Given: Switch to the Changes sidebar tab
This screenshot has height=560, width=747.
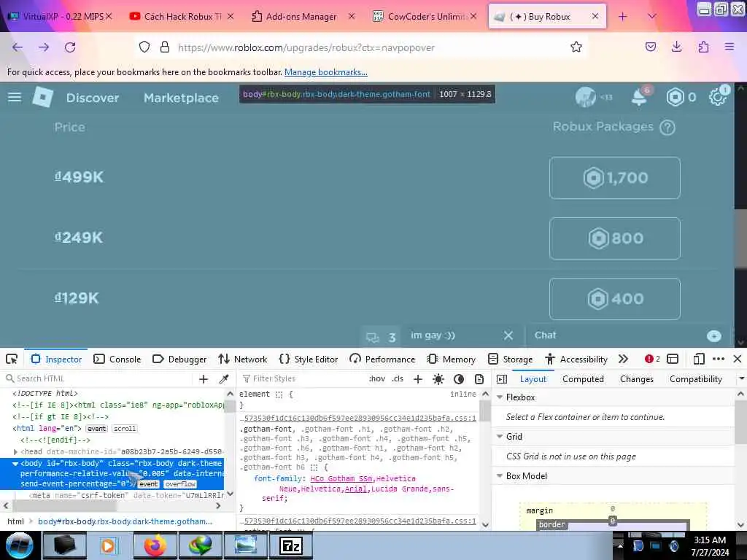Looking at the screenshot, I should [x=636, y=379].
